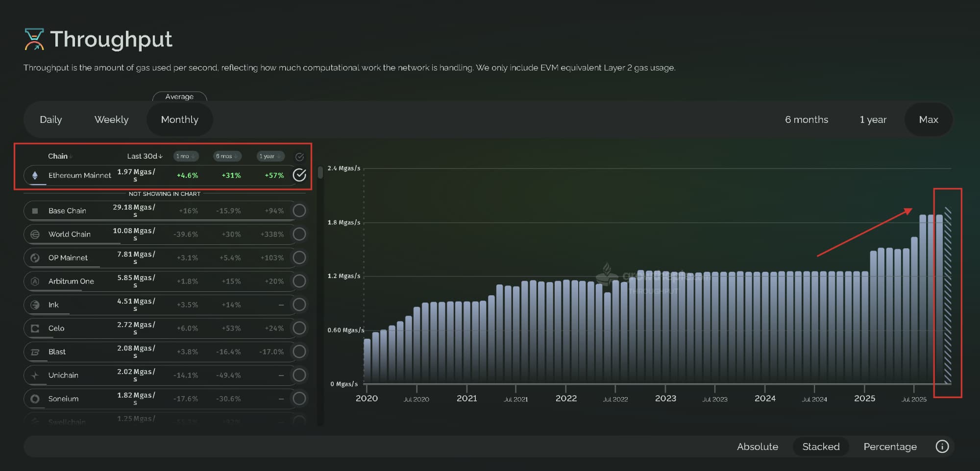This screenshot has width=980, height=471.
Task: Open the chart info icon
Action: [x=942, y=447]
